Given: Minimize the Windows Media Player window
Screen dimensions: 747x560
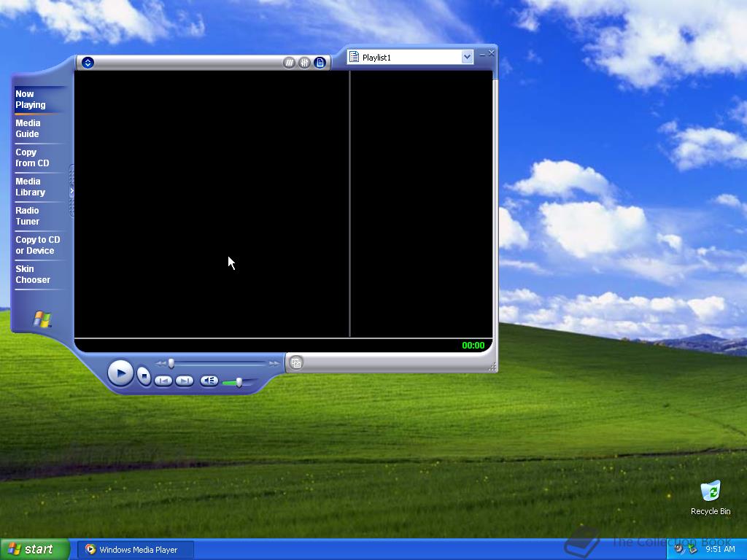Looking at the screenshot, I should 482,54.
